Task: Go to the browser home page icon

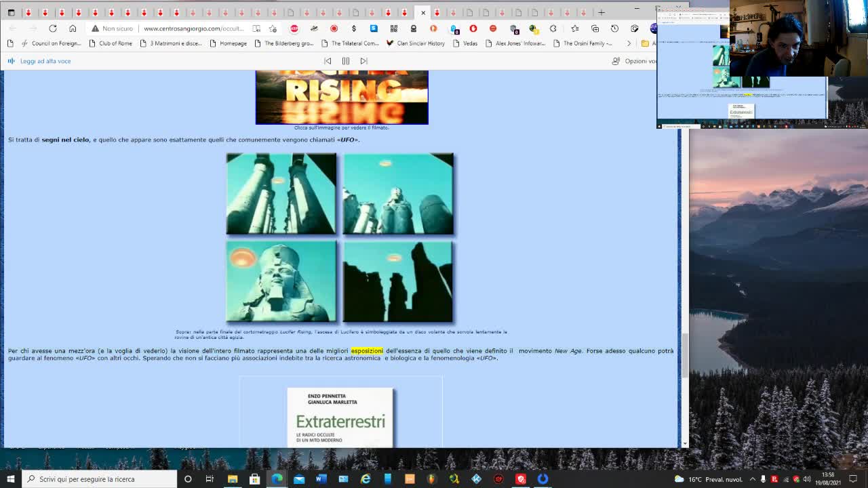Action: click(x=73, y=28)
